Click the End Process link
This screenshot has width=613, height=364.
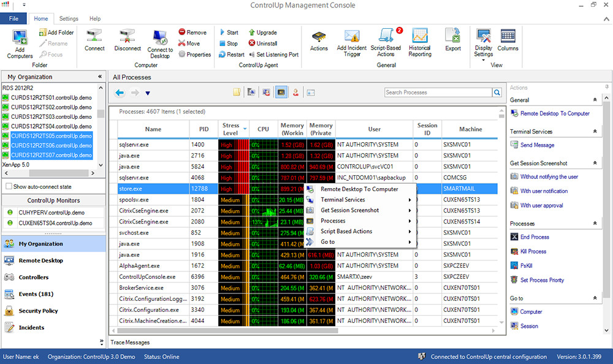click(535, 237)
